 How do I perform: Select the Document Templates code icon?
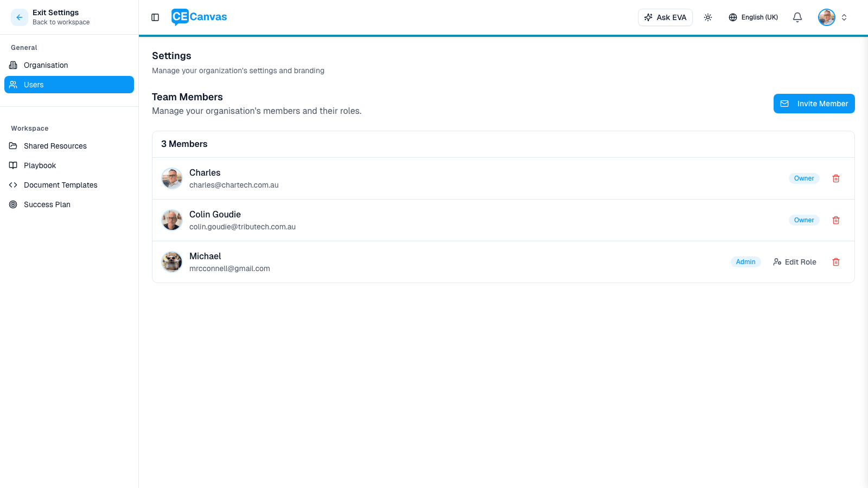coord(13,185)
